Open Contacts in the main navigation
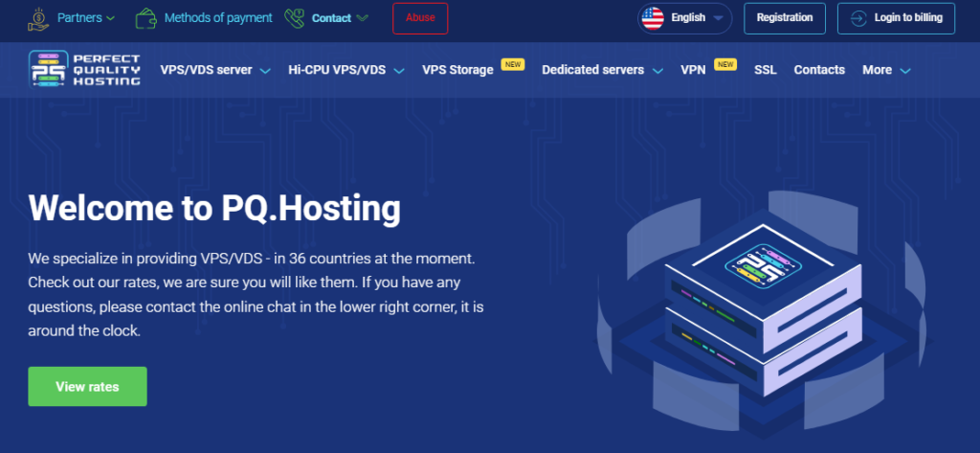Viewport: 980px width, 453px height. [819, 70]
